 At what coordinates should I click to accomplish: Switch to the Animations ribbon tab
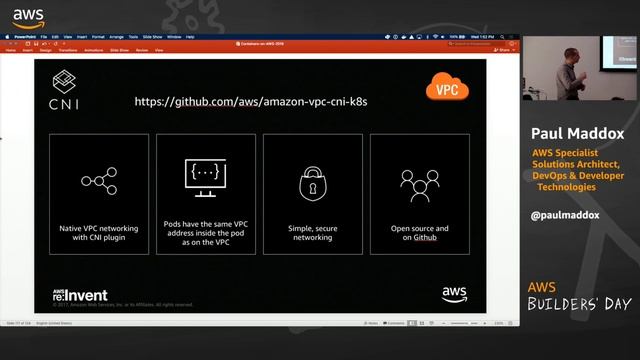click(x=93, y=50)
